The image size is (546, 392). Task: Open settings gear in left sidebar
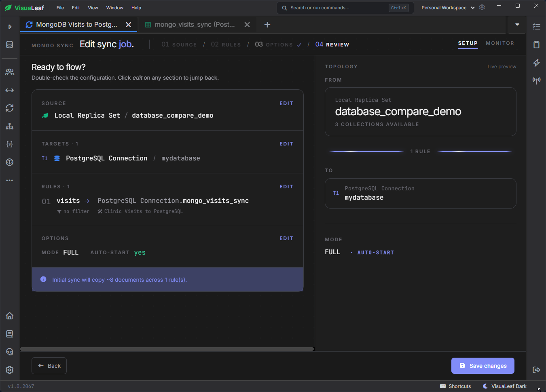[10, 370]
